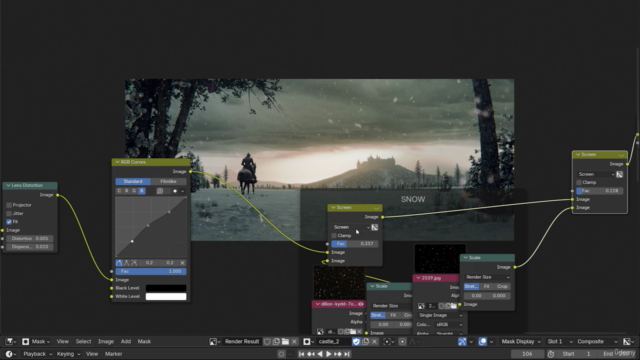Collapse the Lens Distortion node
Viewport: 640px width, 360px height.
point(8,185)
